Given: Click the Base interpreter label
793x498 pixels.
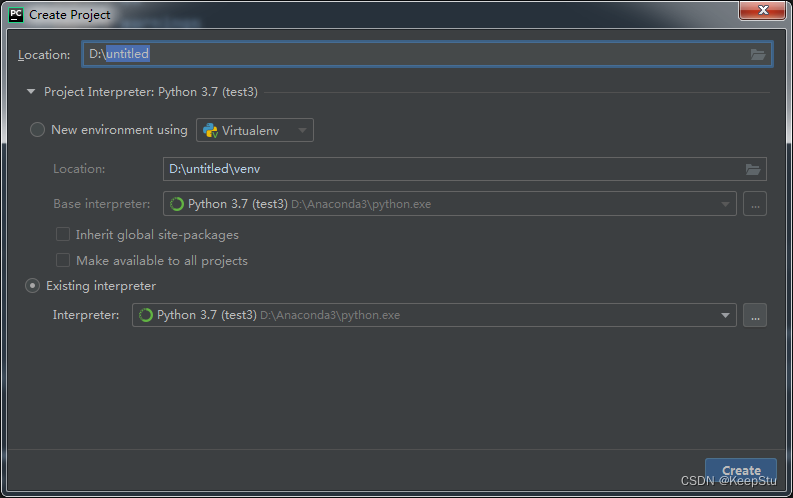Looking at the screenshot, I should coord(102,204).
